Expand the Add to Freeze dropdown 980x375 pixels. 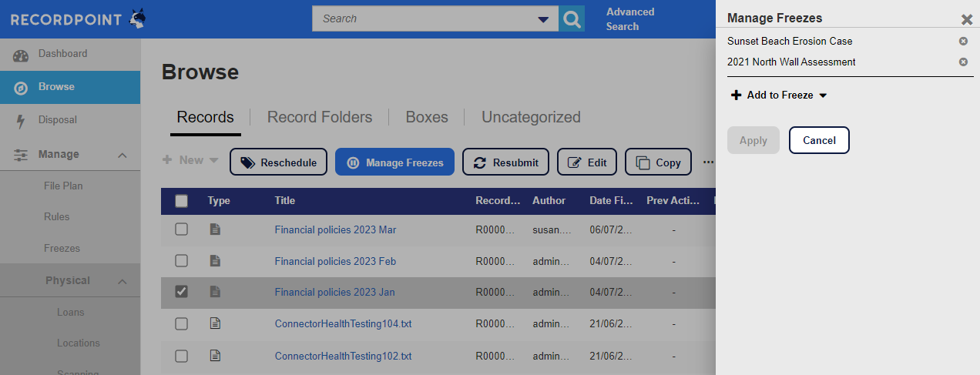point(778,95)
